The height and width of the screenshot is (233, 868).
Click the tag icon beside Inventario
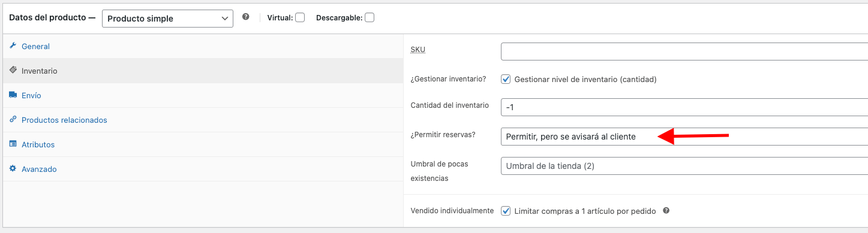pos(13,70)
